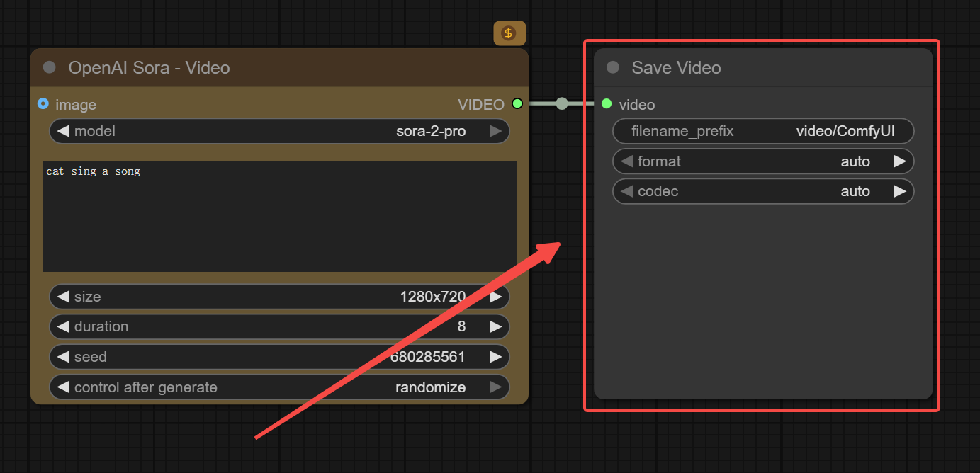Increment the seed with the right arrow

tap(495, 357)
